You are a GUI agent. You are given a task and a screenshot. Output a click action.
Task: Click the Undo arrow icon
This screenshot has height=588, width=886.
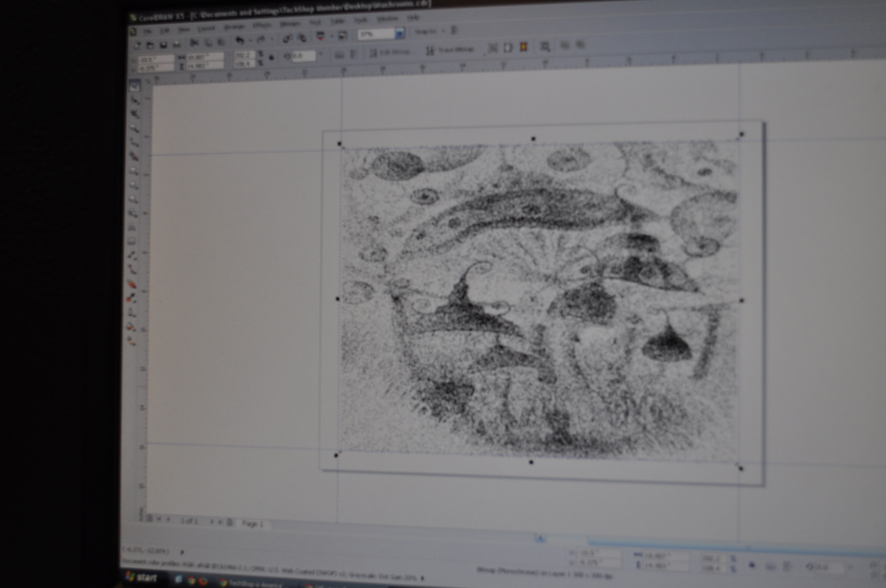[239, 40]
